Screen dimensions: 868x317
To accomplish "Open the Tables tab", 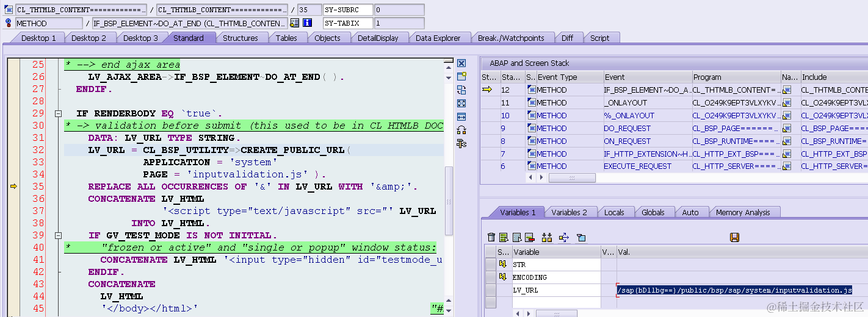I will tap(286, 38).
